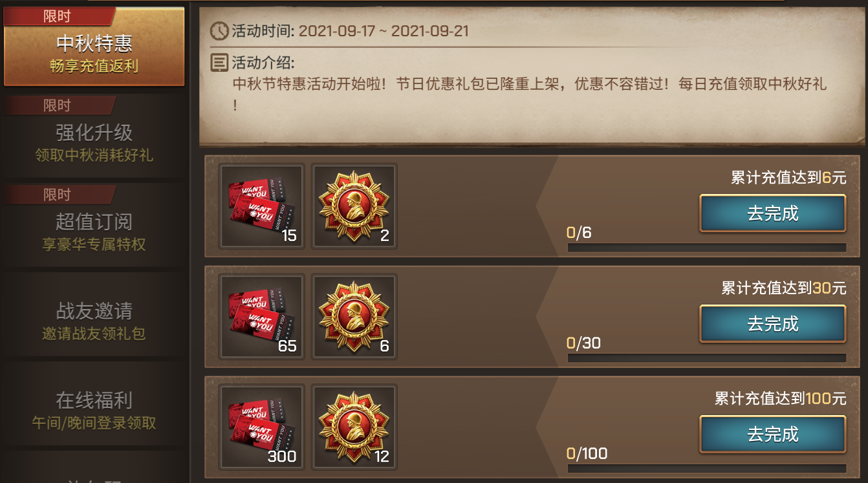This screenshot has width=868, height=483.
Task: Click the ticket icon showing 15
Action: point(261,206)
